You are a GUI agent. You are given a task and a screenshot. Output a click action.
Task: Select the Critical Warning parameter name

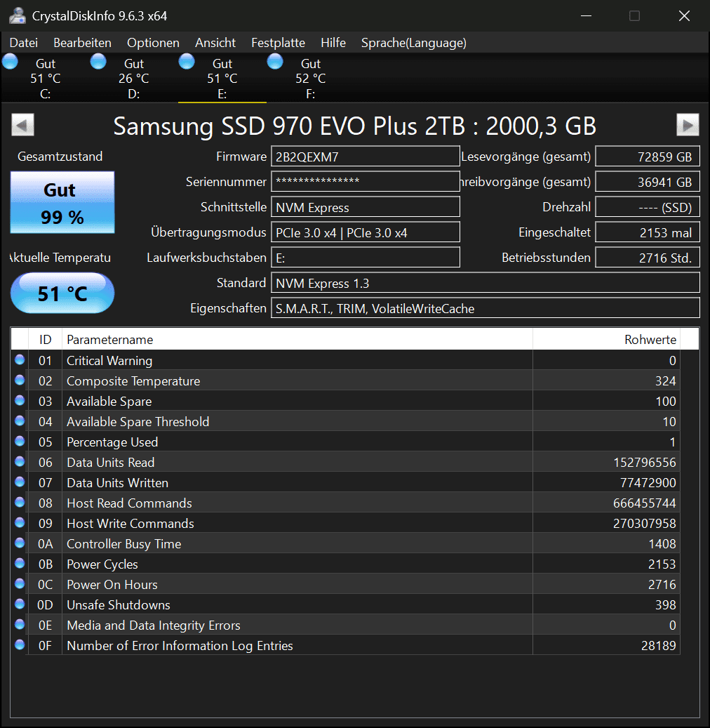click(x=109, y=361)
